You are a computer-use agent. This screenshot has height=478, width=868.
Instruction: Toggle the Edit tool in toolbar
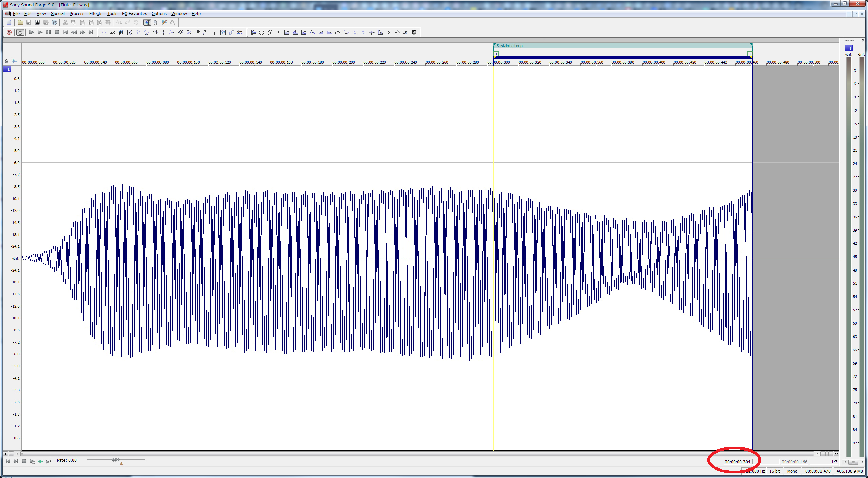point(147,22)
